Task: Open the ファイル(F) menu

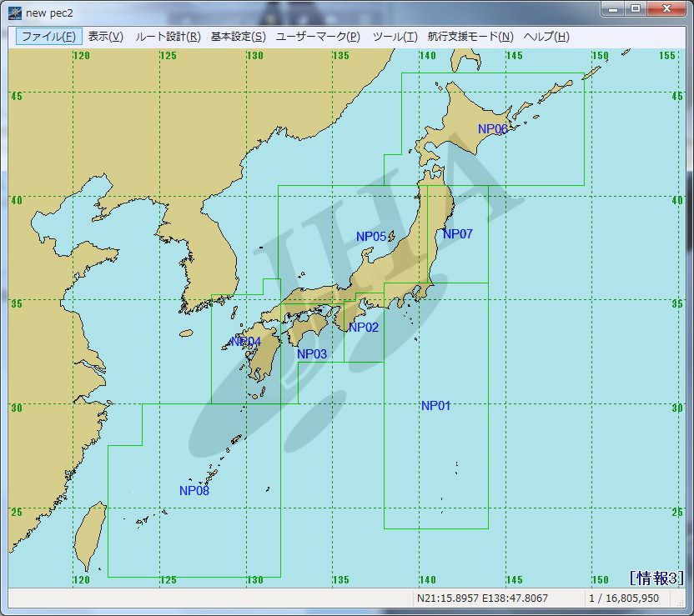Action: [48, 37]
